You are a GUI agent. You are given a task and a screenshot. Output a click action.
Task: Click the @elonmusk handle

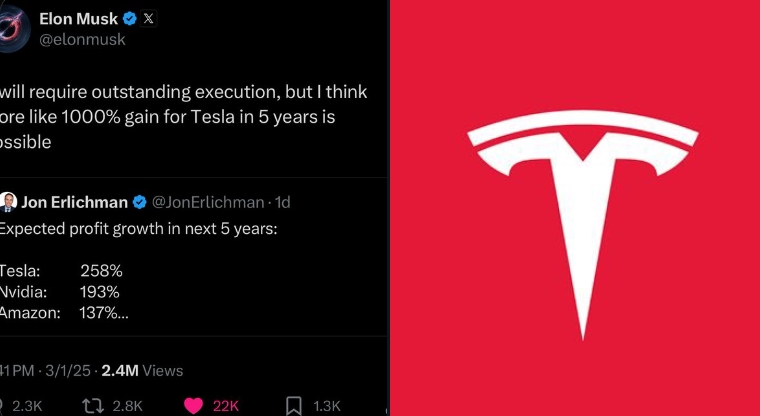(x=85, y=41)
